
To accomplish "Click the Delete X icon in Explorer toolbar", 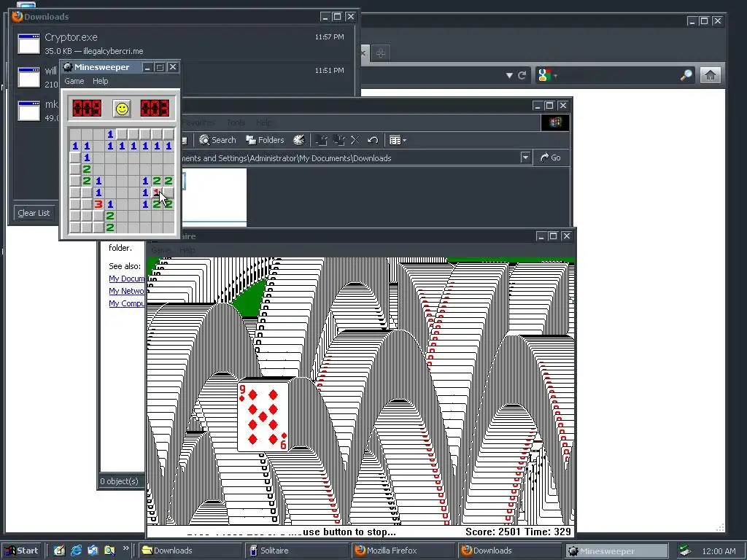I will [x=355, y=140].
